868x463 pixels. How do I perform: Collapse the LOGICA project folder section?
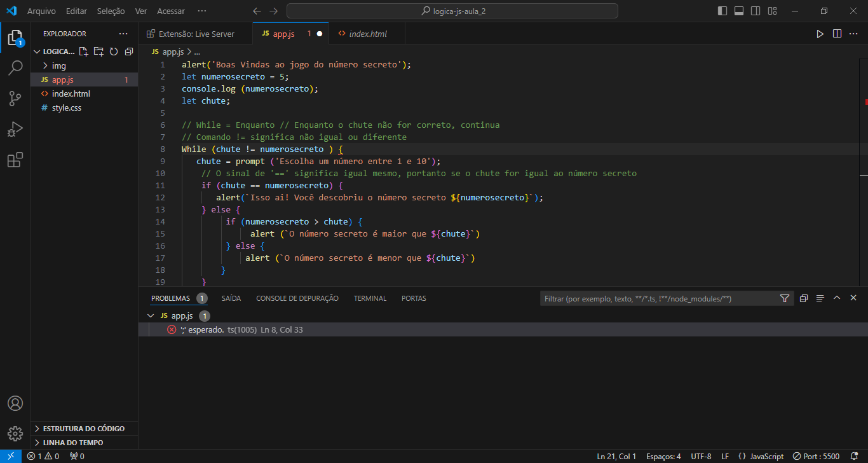coord(36,52)
